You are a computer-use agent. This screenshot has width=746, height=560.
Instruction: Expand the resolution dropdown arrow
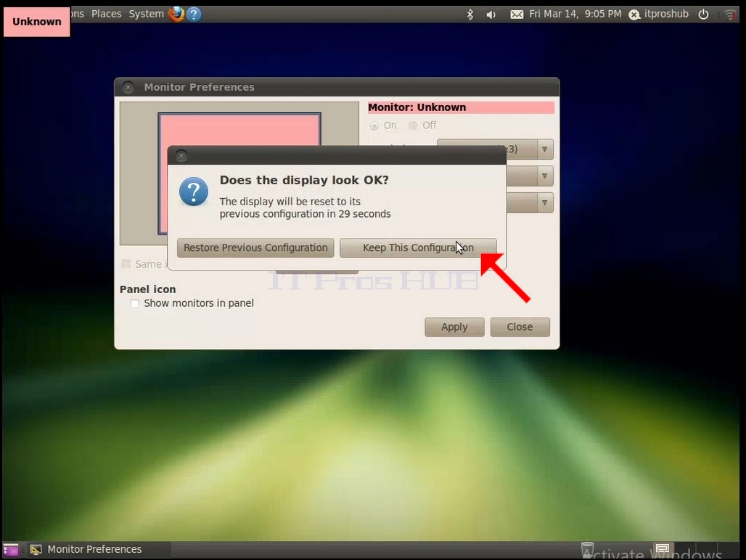[x=545, y=149]
